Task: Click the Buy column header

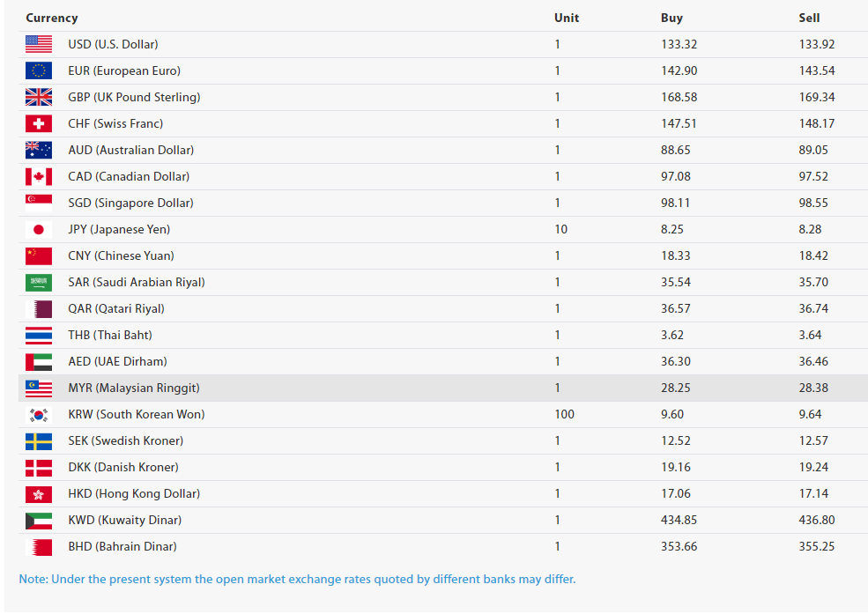Action: coord(671,18)
